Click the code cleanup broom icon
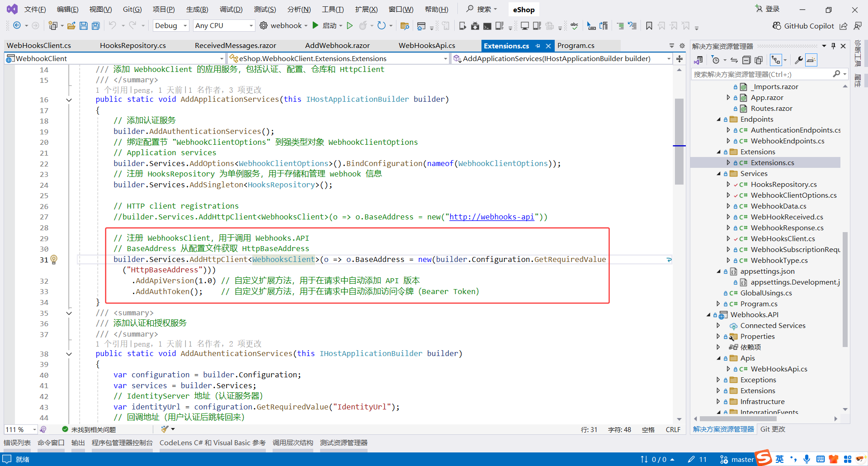The height and width of the screenshot is (466, 868). [x=165, y=429]
